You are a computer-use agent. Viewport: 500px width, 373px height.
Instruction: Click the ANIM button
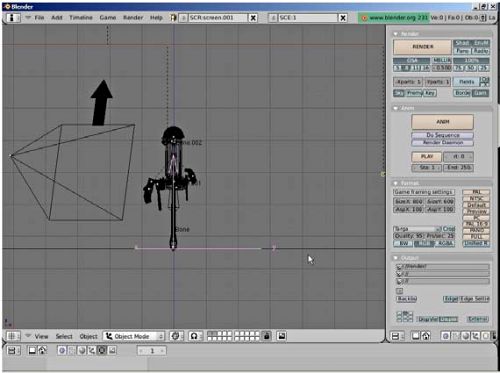click(443, 122)
